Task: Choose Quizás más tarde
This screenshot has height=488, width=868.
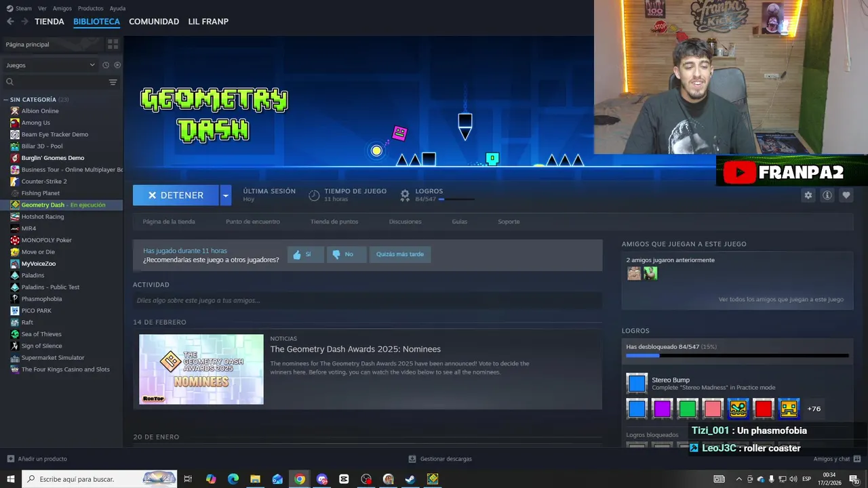Action: coord(400,254)
